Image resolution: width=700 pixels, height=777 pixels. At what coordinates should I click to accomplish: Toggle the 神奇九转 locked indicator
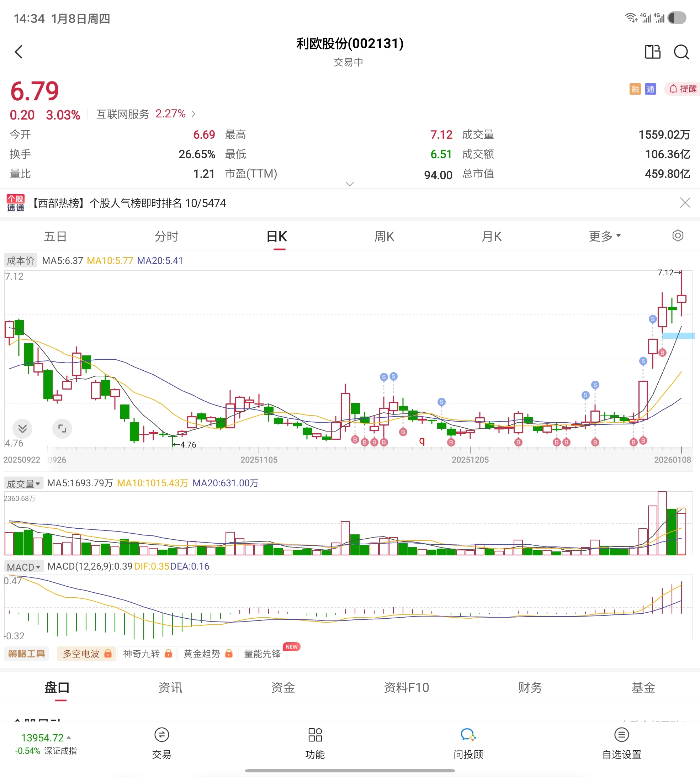pyautogui.click(x=147, y=654)
